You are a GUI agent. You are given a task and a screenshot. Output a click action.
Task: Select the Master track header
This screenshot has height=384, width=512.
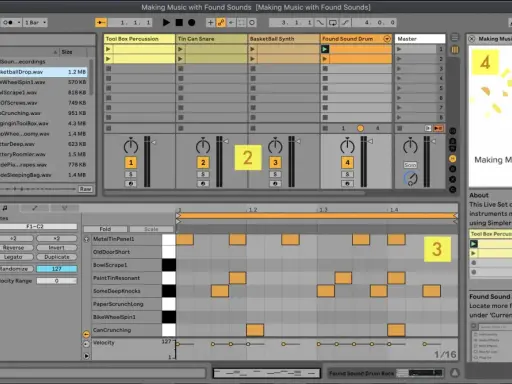pos(420,39)
